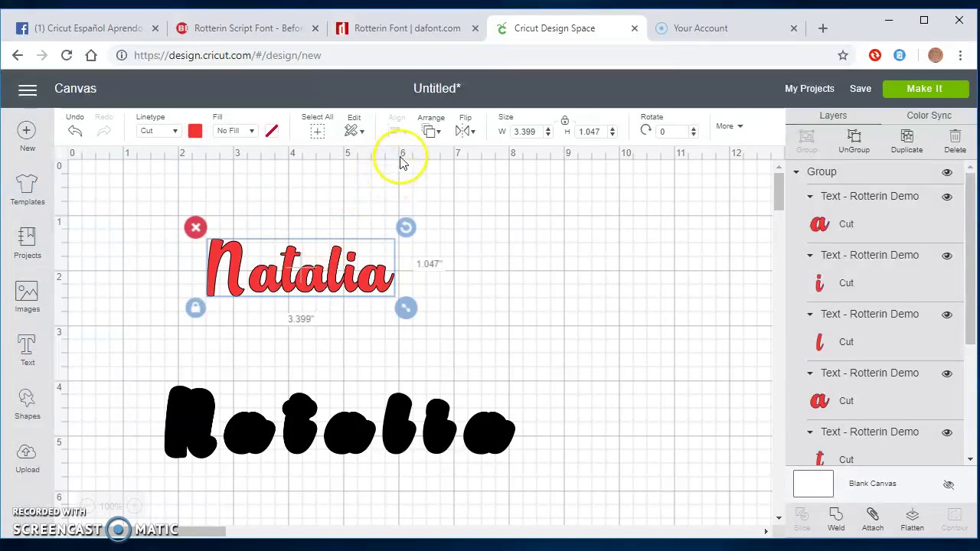This screenshot has height=551, width=980.
Task: Collapse the Group layer tree
Action: [796, 172]
